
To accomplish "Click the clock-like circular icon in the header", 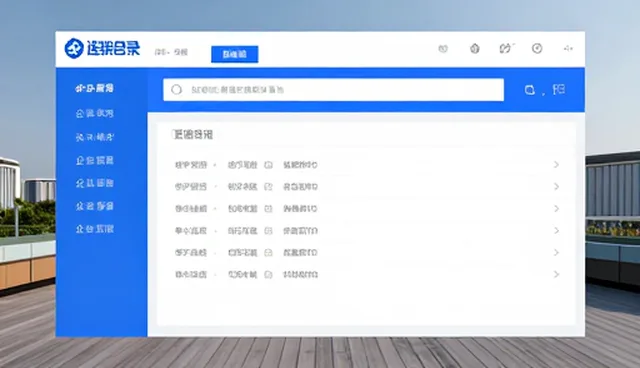I will click(537, 49).
